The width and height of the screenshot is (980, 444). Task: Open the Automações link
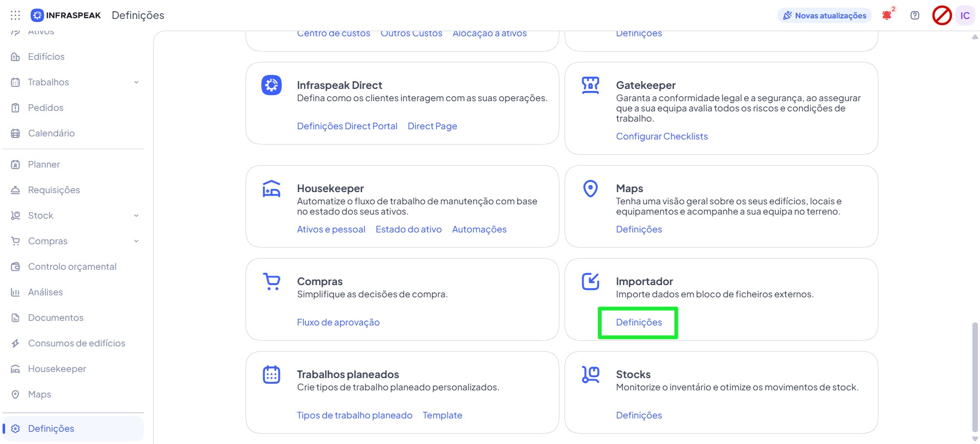click(479, 229)
